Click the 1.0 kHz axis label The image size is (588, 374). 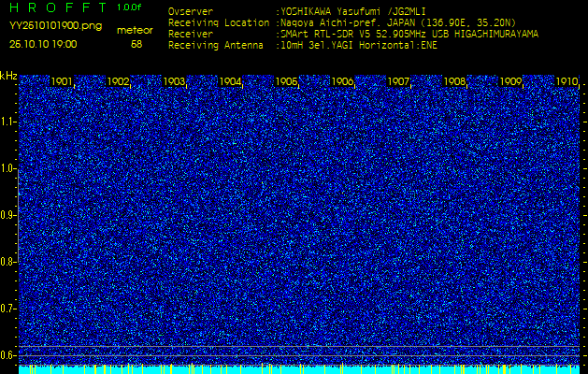[x=7, y=169]
